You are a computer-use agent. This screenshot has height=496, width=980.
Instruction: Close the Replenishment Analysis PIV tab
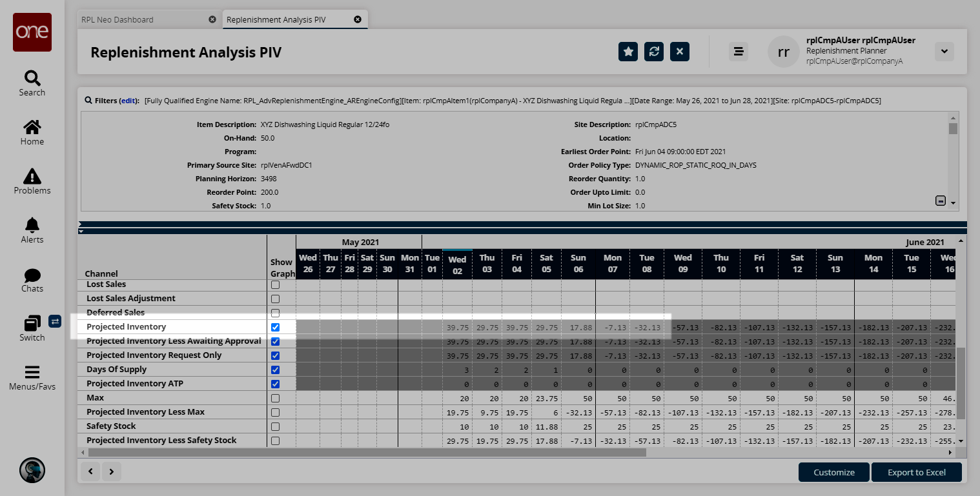(x=358, y=19)
